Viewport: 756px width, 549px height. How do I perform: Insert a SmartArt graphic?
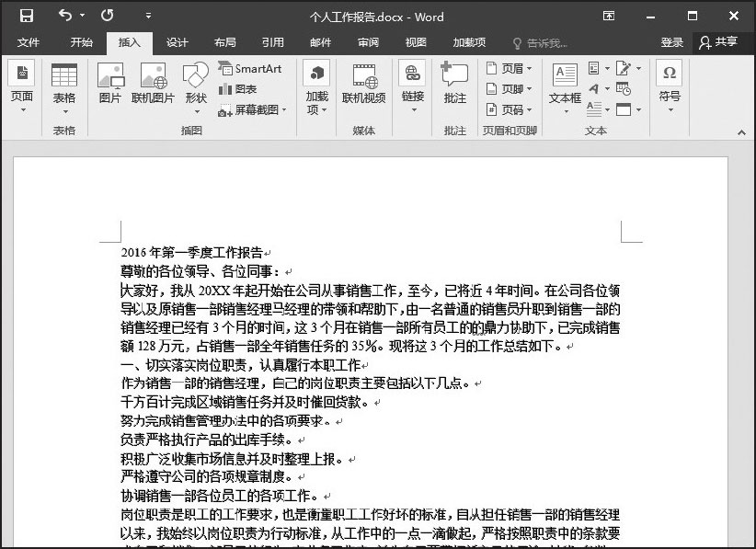[x=250, y=69]
